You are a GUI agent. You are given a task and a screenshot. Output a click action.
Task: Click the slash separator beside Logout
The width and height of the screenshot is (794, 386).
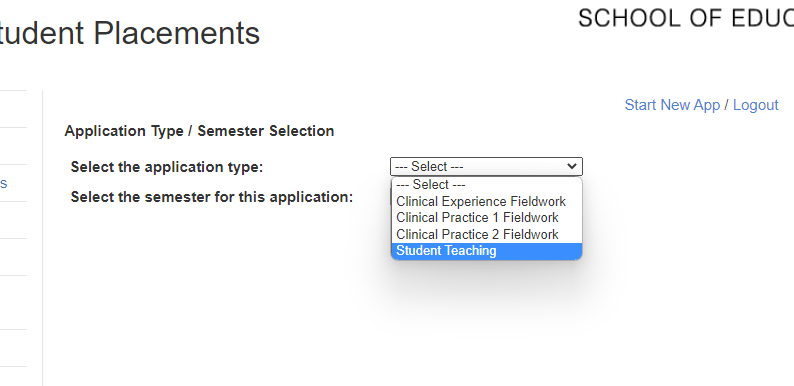727,105
